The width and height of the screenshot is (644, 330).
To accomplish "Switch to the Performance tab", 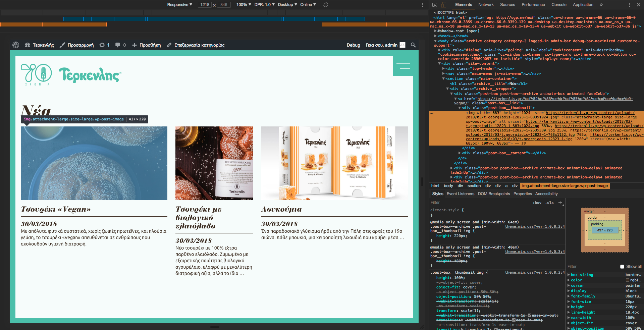I will [x=533, y=5].
